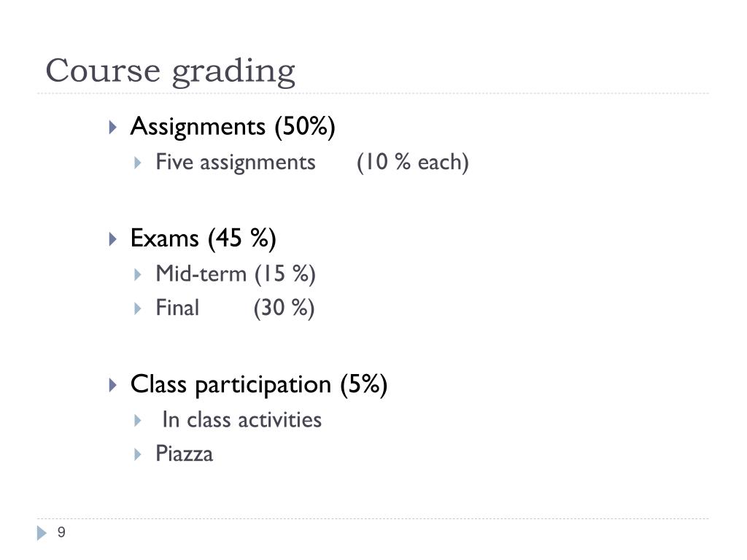
Task: Click the (30 %) value next to Final
Action: point(285,308)
